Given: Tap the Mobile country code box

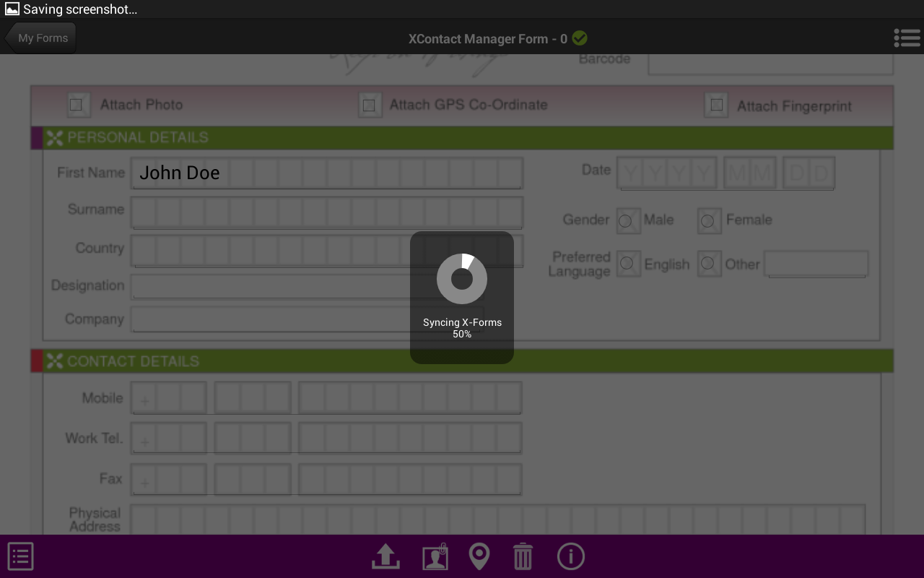Looking at the screenshot, I should [x=168, y=398].
